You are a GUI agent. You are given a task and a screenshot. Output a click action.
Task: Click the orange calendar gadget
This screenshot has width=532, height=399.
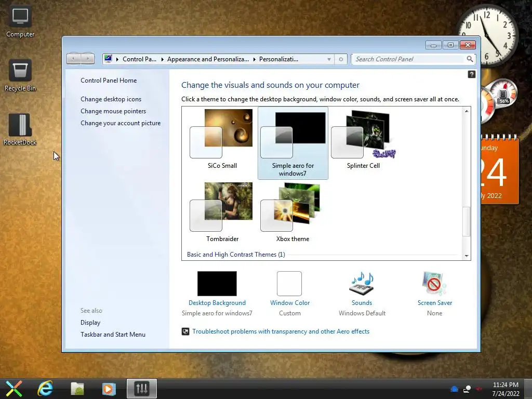500,169
